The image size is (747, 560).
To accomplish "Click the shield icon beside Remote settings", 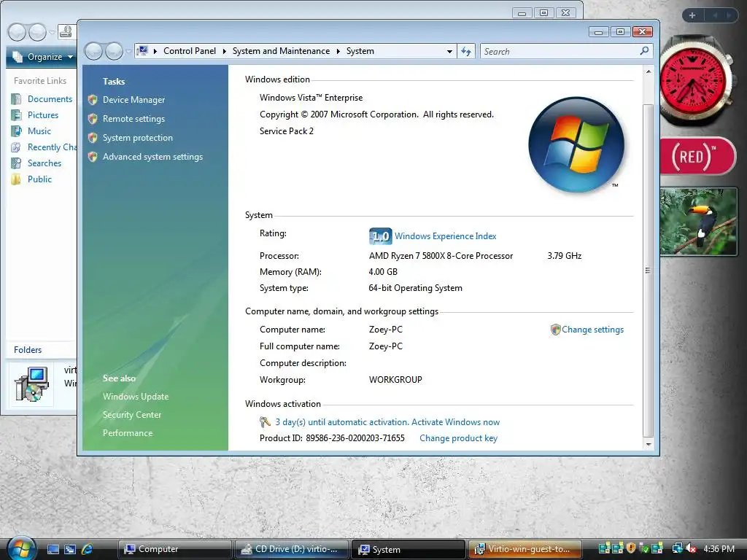I will pos(93,119).
